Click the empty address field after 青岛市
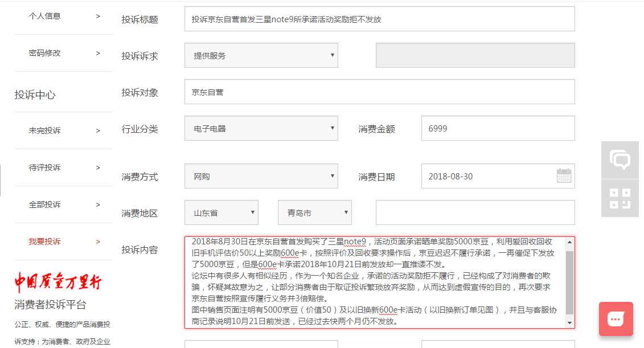Viewport: 644px width, 348px height. click(475, 212)
